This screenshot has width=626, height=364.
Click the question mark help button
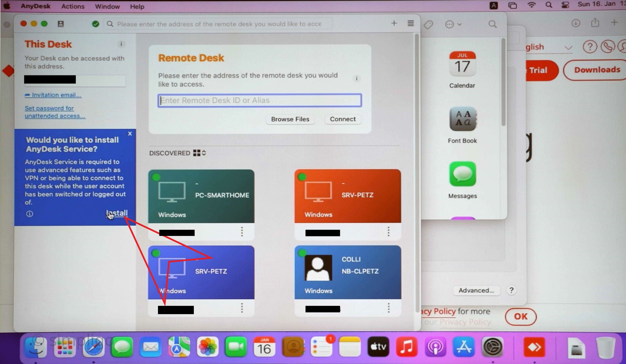point(511,290)
